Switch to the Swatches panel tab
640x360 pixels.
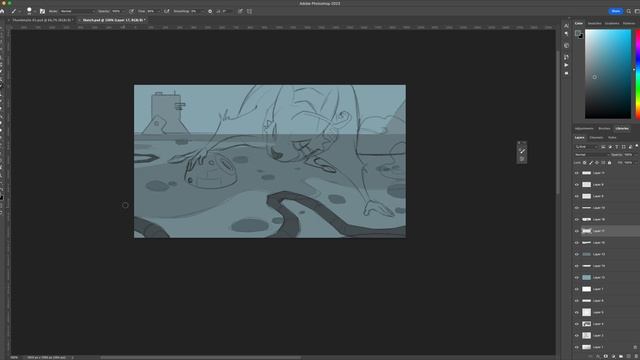[595, 23]
